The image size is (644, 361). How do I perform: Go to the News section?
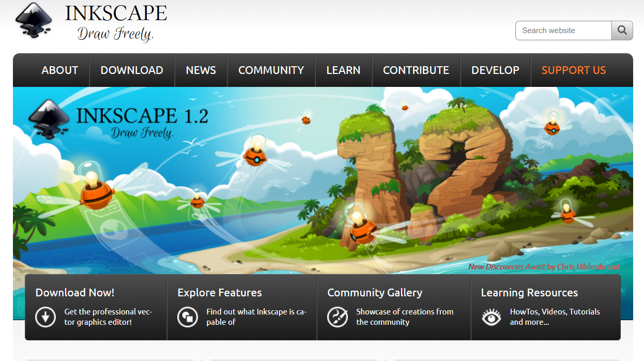(x=201, y=70)
